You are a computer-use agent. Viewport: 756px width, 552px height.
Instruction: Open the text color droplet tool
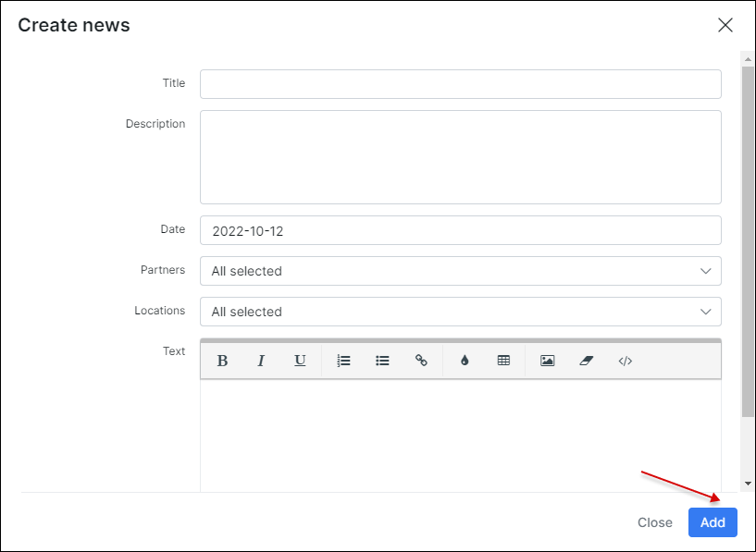click(x=465, y=361)
